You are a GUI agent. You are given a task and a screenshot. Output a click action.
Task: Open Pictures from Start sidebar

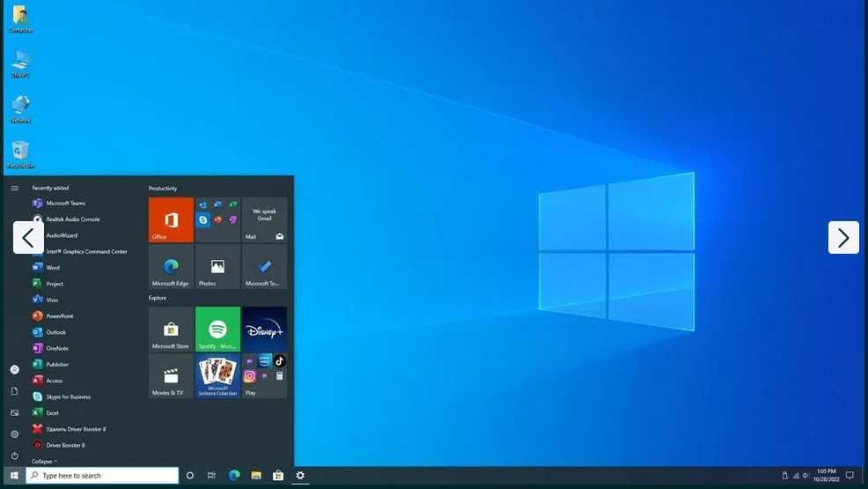point(15,412)
